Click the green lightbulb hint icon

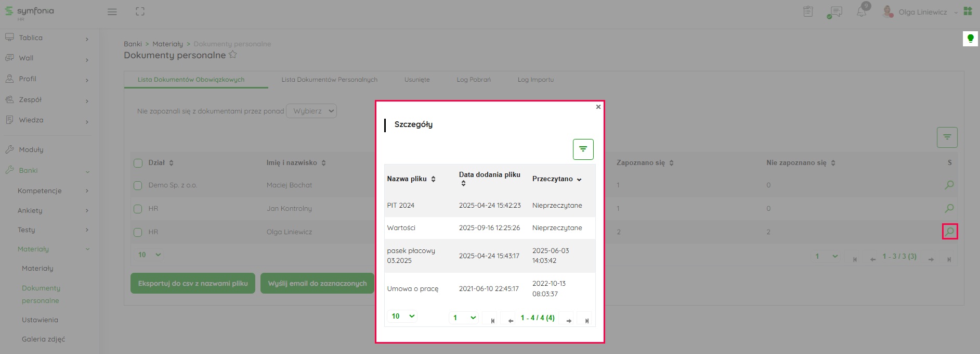point(970,39)
